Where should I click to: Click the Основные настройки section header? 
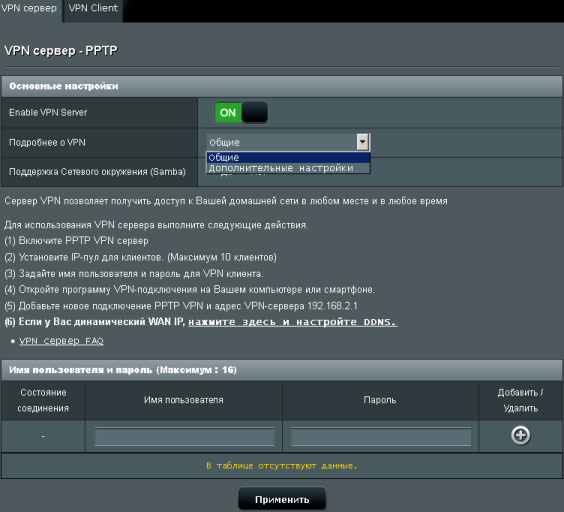click(x=282, y=86)
